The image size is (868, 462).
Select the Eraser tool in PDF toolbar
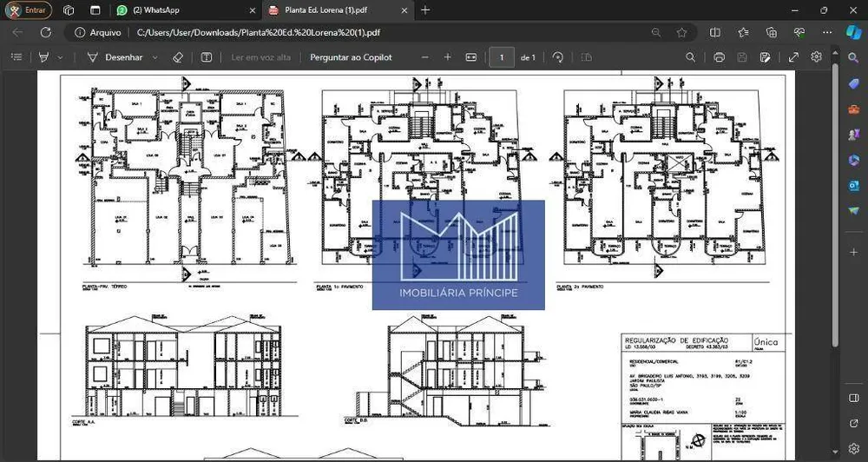click(178, 57)
